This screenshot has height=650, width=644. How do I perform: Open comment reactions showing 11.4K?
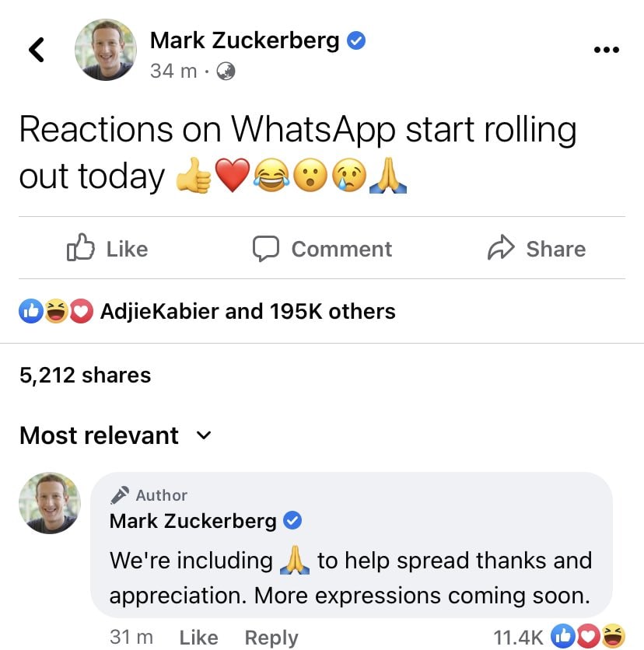558,637
